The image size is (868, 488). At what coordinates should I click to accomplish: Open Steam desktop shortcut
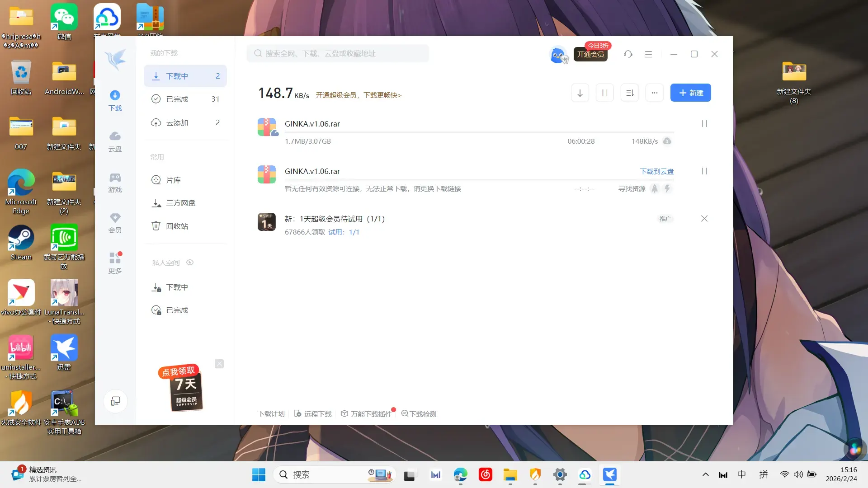pos(21,243)
